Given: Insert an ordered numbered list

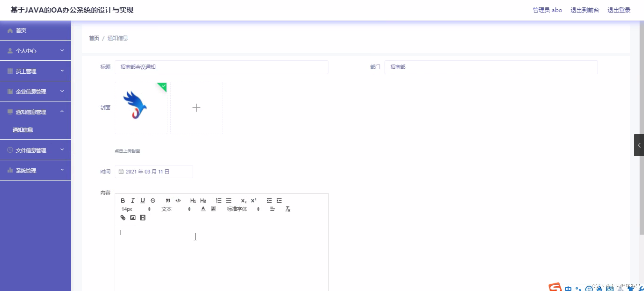Looking at the screenshot, I should point(219,200).
